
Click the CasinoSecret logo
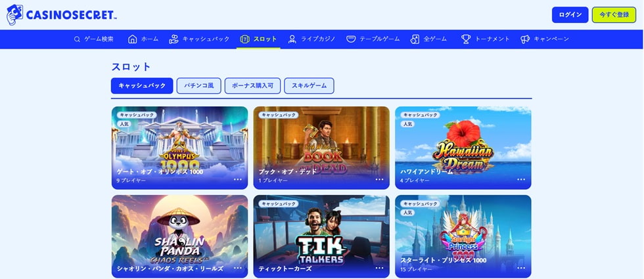pos(62,14)
